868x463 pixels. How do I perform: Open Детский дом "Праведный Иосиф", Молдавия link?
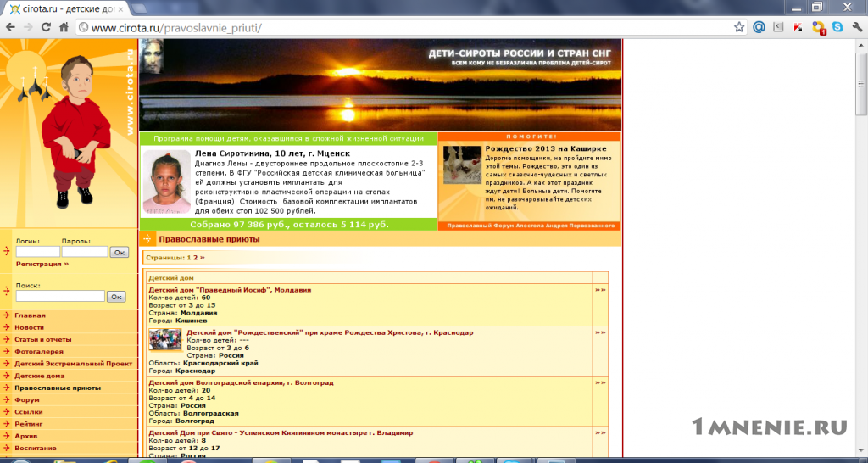[x=230, y=290]
